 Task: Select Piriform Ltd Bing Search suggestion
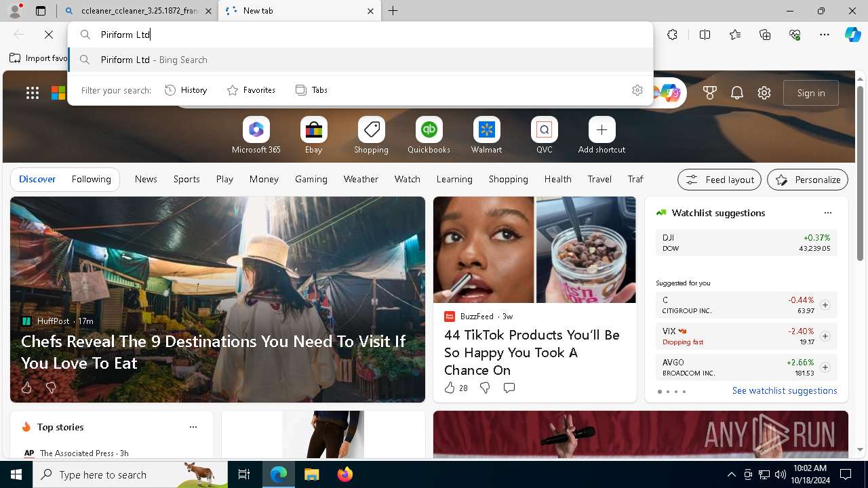pyautogui.click(x=361, y=60)
